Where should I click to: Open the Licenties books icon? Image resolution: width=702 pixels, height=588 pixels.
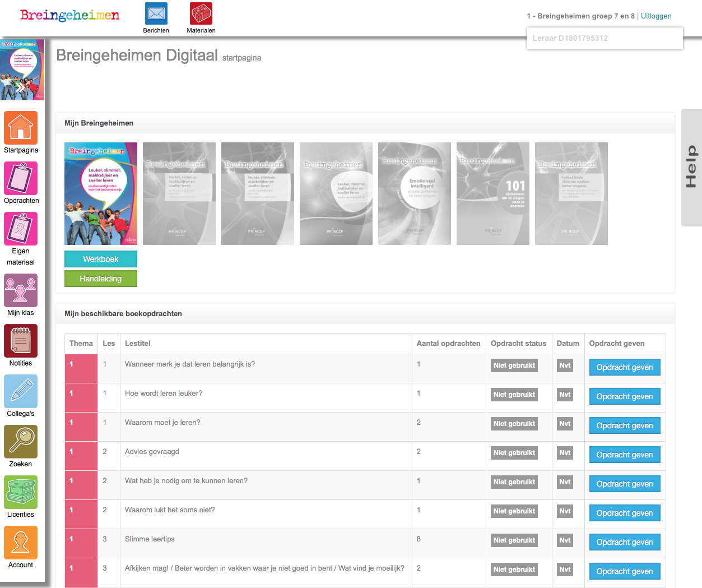point(21,492)
